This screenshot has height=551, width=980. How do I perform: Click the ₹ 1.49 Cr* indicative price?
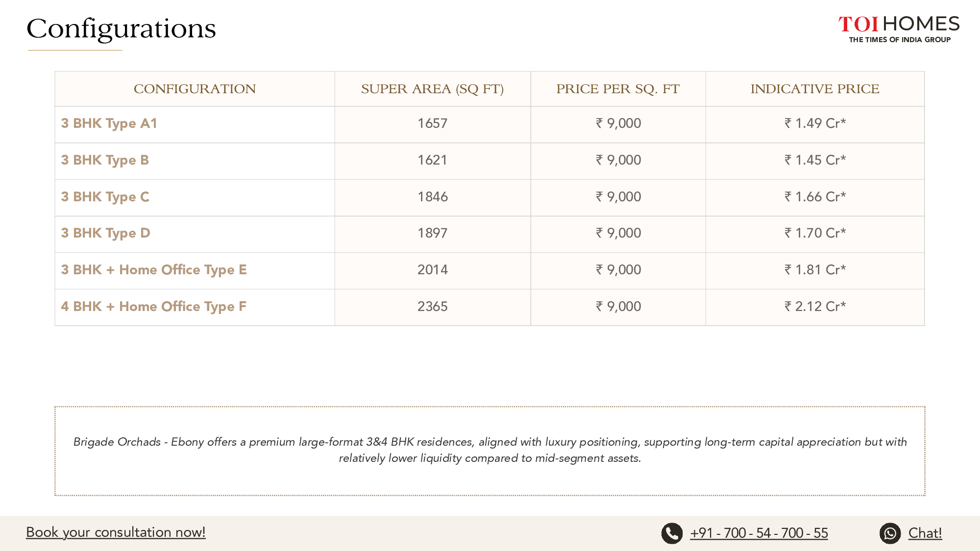tap(815, 123)
